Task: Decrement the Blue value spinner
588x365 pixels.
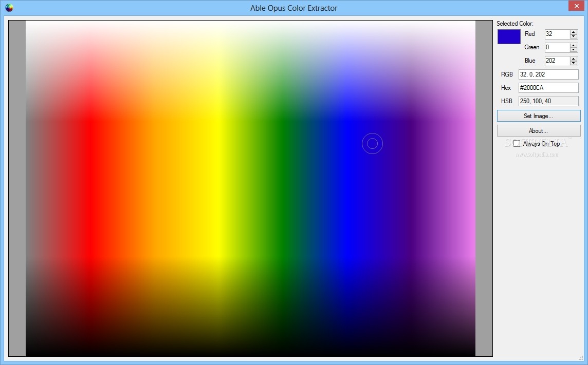Action: [x=574, y=63]
